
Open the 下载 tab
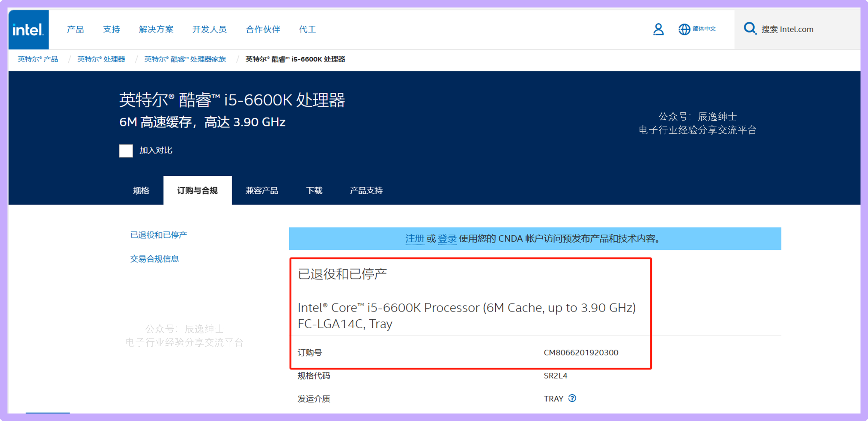314,190
